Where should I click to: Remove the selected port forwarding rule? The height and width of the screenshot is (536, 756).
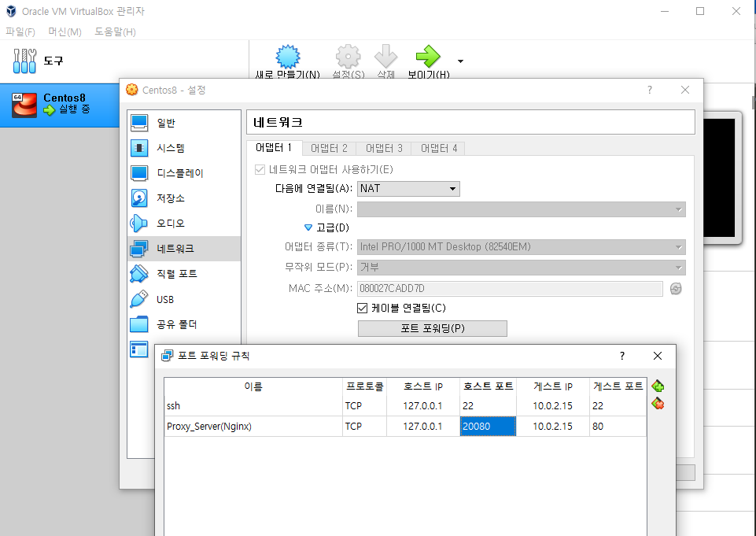[658, 404]
